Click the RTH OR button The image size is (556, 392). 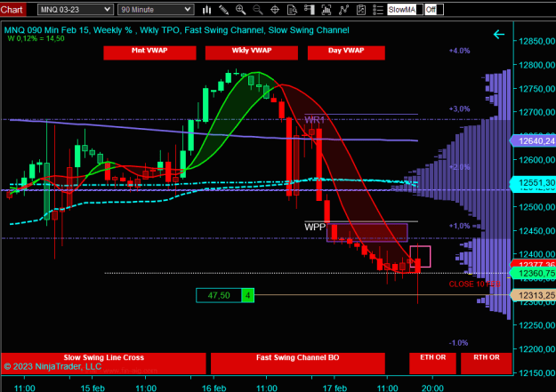pyautogui.click(x=487, y=364)
